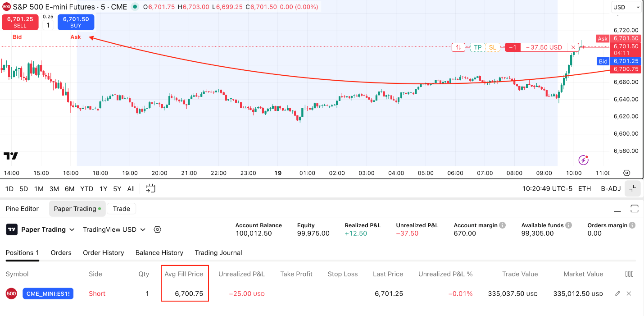This screenshot has height=316, width=644.
Task: Click the CME_MINI:ES1! symbol badge
Action: click(x=48, y=294)
